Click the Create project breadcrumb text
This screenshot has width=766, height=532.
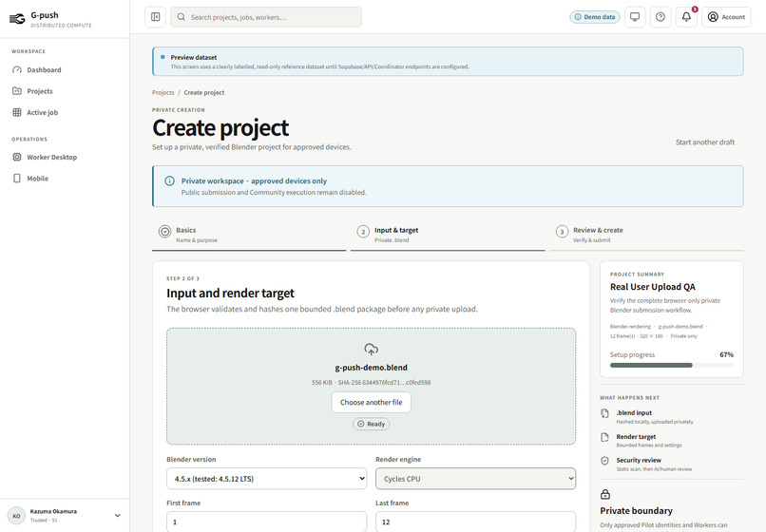pyautogui.click(x=204, y=92)
